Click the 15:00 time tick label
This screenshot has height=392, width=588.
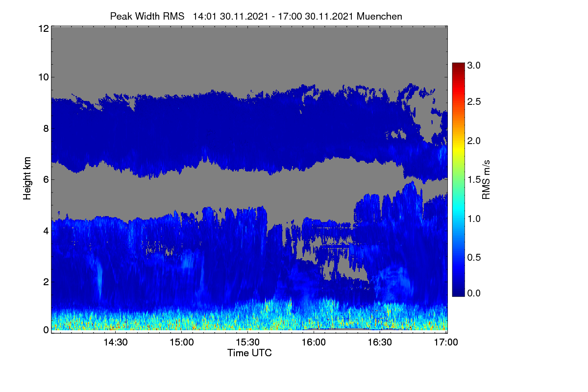pos(181,342)
